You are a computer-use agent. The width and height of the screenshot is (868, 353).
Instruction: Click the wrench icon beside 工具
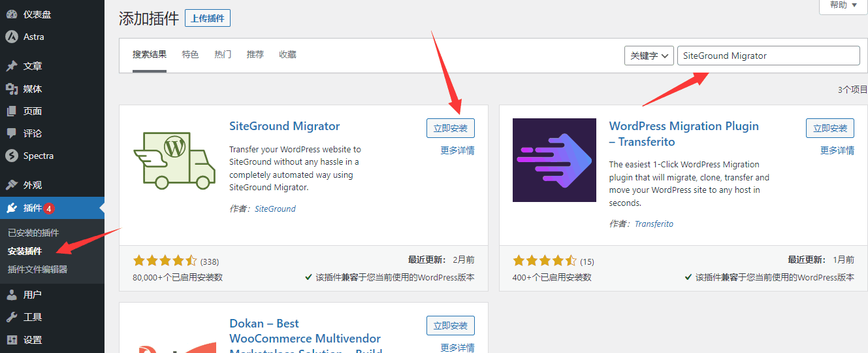click(x=12, y=317)
